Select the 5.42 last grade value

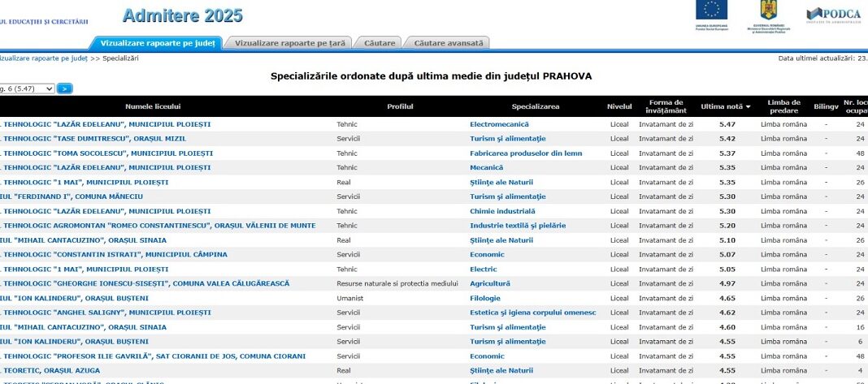pos(727,139)
